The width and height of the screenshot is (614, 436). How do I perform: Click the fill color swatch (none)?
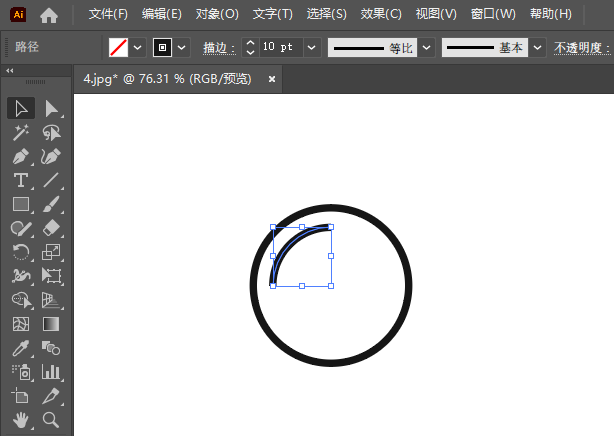(118, 48)
